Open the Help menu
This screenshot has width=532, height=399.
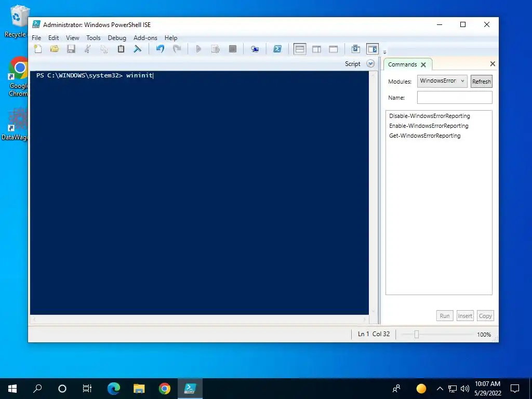pos(170,37)
